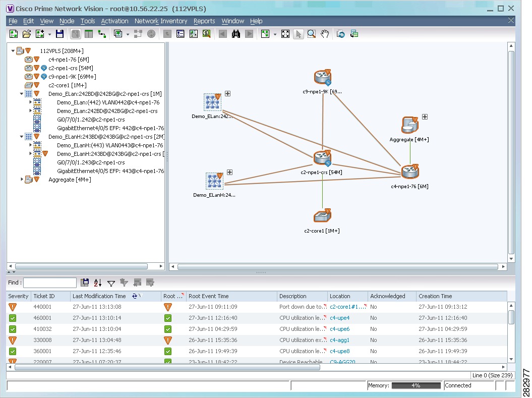
Task: Open the Network Inventory menu
Action: click(161, 21)
